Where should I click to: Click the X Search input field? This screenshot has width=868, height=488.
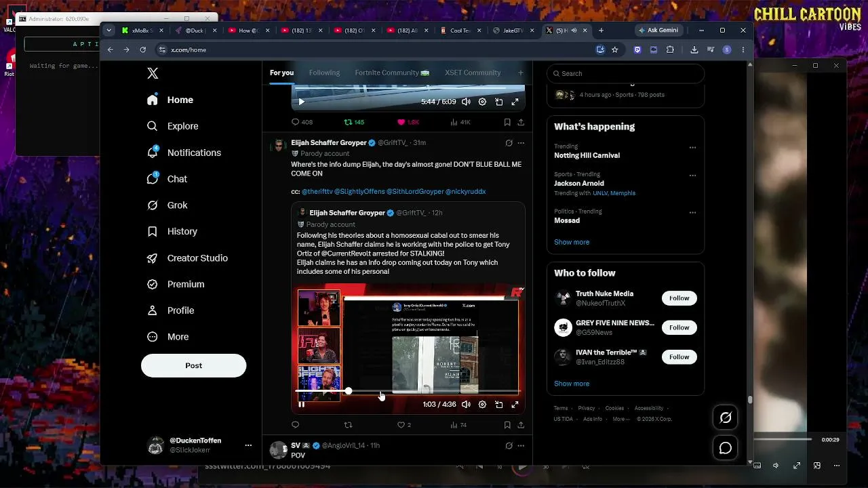click(625, 73)
